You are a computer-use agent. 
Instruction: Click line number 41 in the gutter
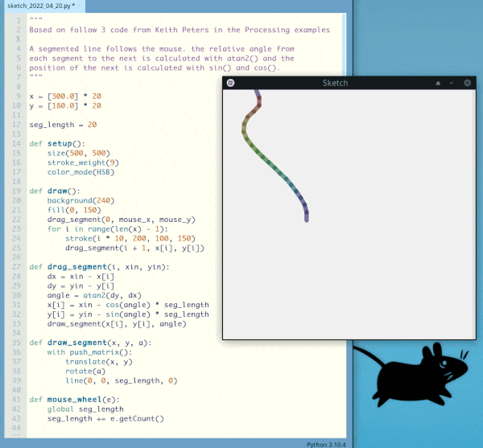click(x=16, y=399)
